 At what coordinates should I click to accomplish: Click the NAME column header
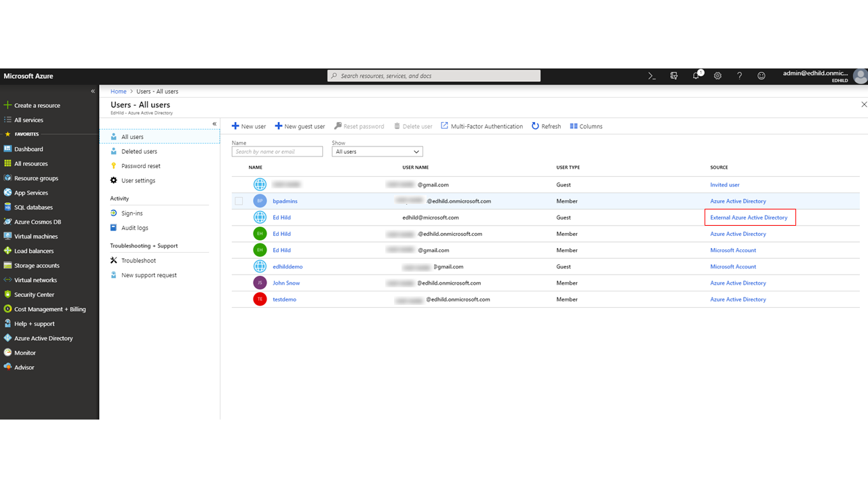click(x=256, y=167)
